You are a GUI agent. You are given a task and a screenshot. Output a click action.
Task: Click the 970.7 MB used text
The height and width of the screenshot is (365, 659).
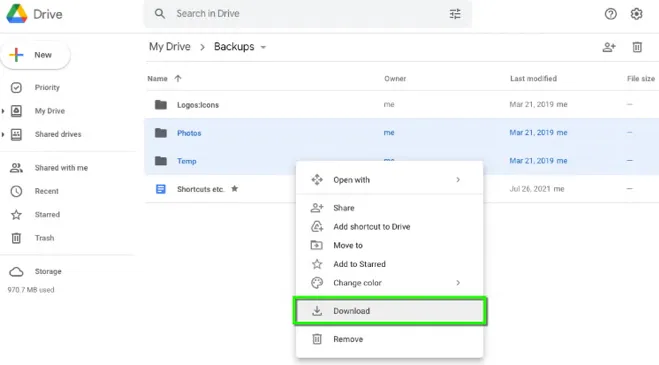point(31,290)
